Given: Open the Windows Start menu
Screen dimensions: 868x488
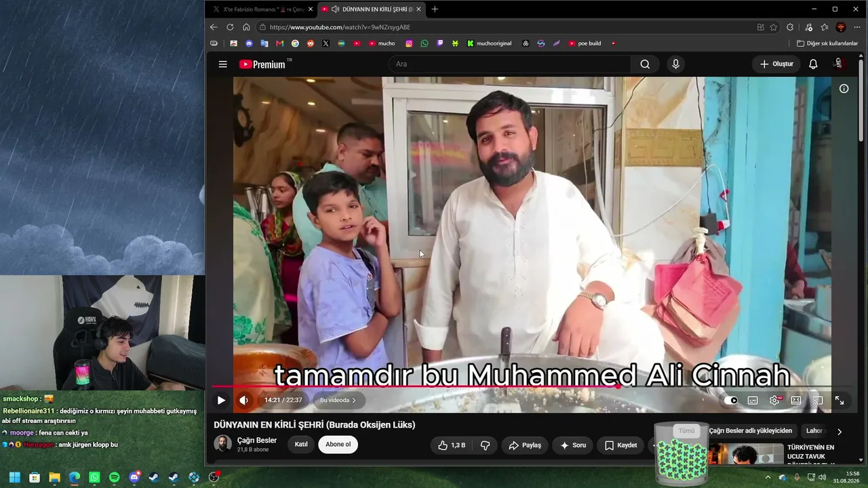Looking at the screenshot, I should (14, 477).
